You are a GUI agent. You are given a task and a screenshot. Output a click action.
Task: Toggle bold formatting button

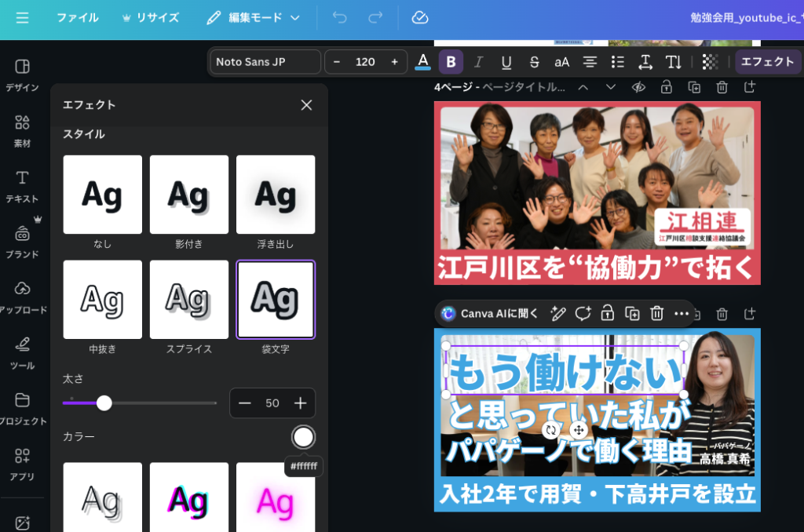click(451, 62)
